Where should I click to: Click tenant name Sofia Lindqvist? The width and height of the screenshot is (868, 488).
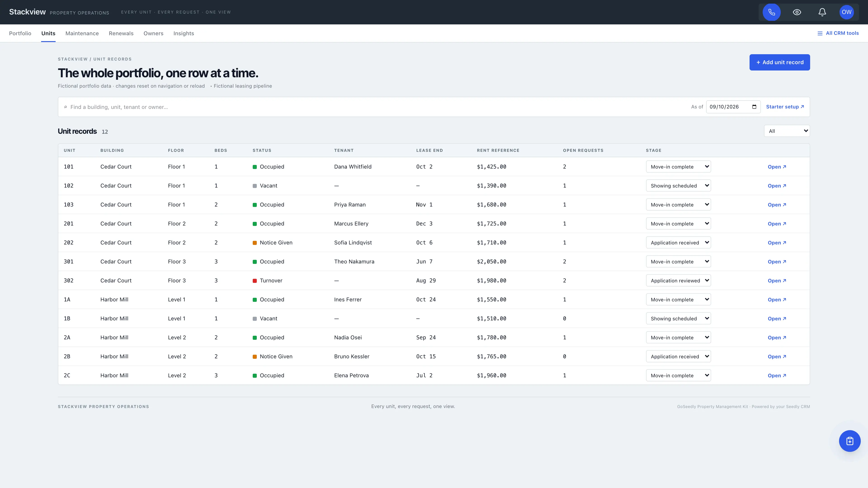click(353, 242)
